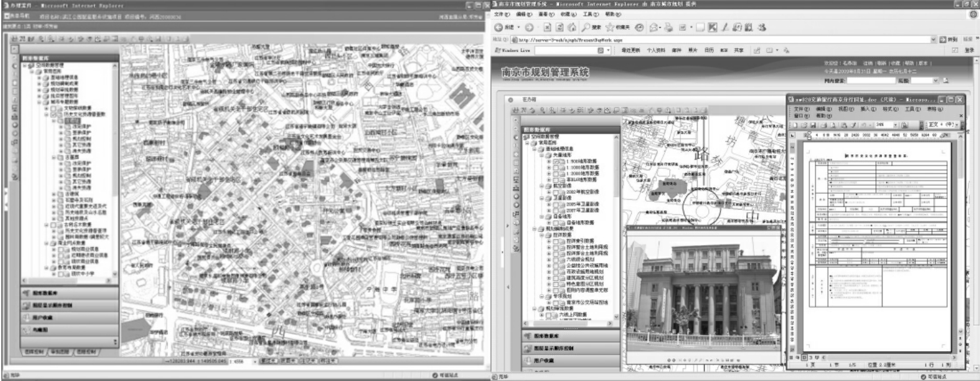Click the Word document icon in title bar

(x=792, y=99)
